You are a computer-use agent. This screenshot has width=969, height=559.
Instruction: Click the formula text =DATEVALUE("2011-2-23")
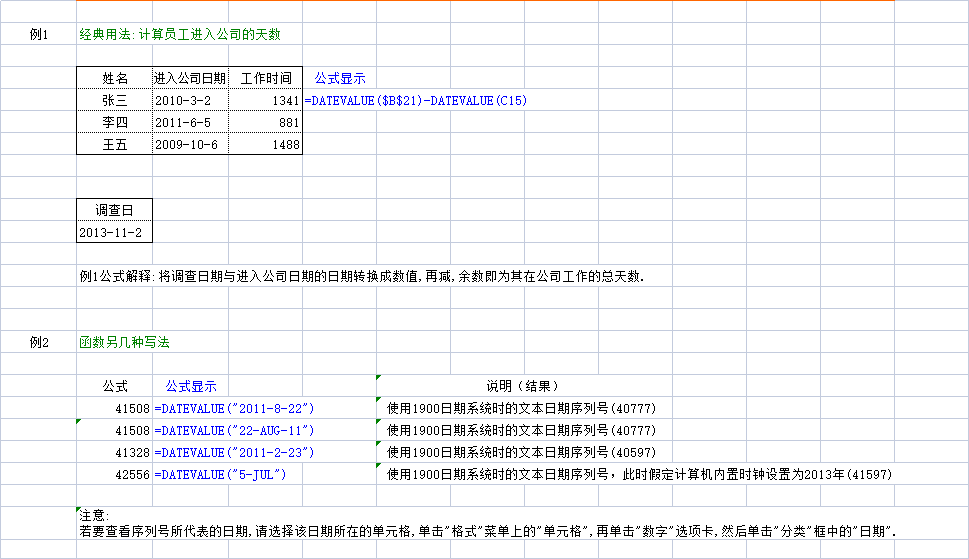(x=234, y=453)
